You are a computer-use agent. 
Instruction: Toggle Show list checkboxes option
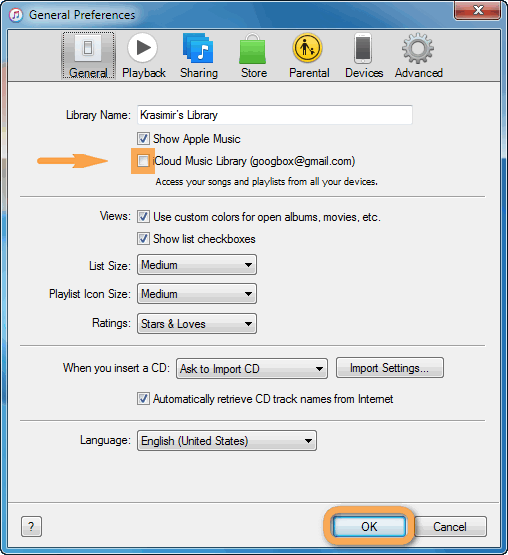point(143,239)
